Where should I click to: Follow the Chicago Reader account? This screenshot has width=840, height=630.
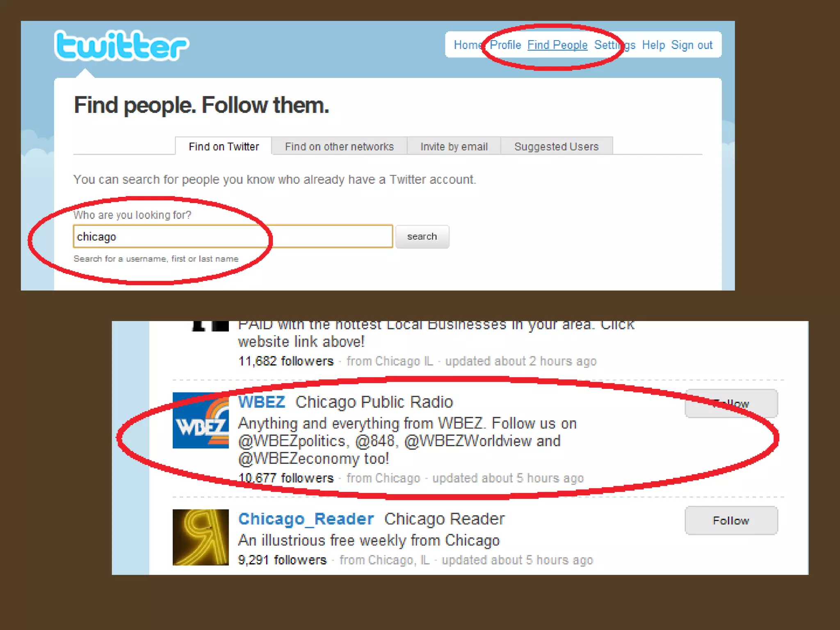(731, 520)
